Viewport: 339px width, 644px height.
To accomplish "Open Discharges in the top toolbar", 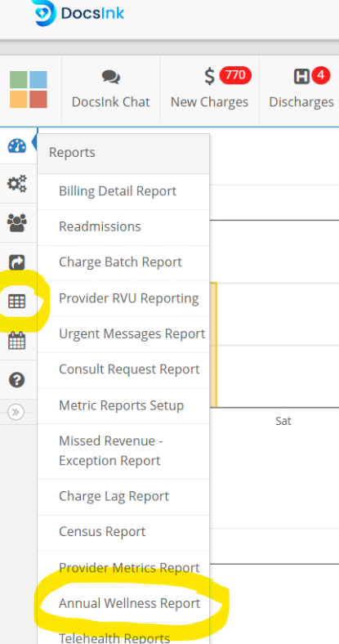I will [x=301, y=89].
